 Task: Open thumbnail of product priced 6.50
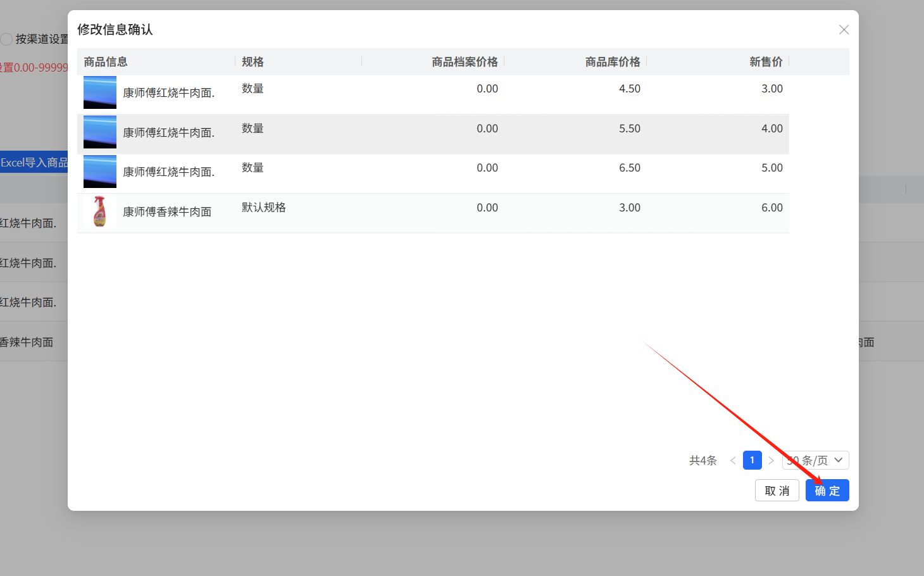pyautogui.click(x=100, y=172)
